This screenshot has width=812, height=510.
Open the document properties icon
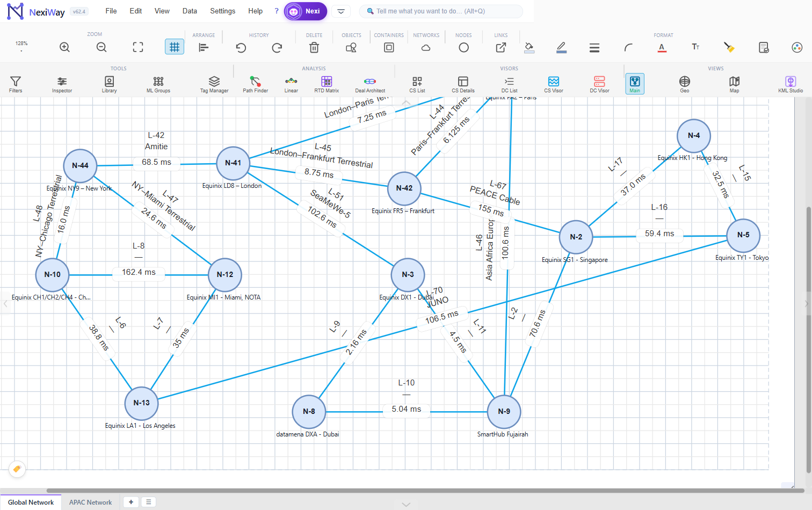[764, 47]
